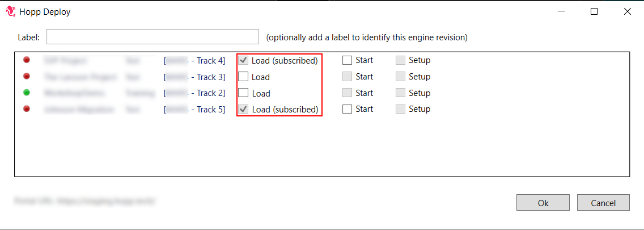Screen dimensions: 644x230
Task: Cancel the deploy dialog
Action: (x=603, y=203)
